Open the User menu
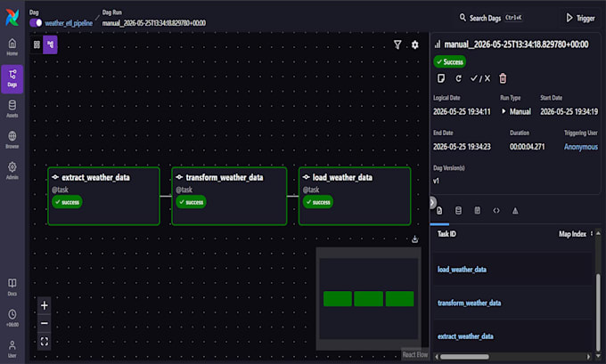 pyautogui.click(x=12, y=349)
